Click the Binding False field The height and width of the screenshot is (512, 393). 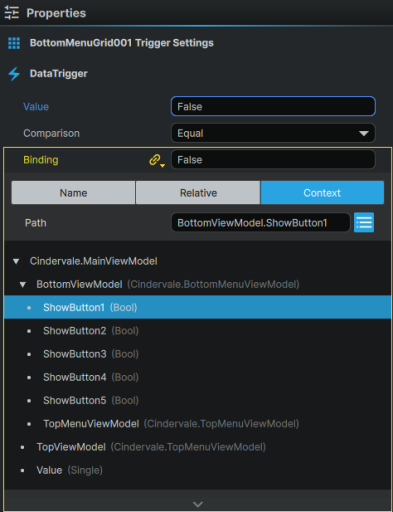coord(273,160)
